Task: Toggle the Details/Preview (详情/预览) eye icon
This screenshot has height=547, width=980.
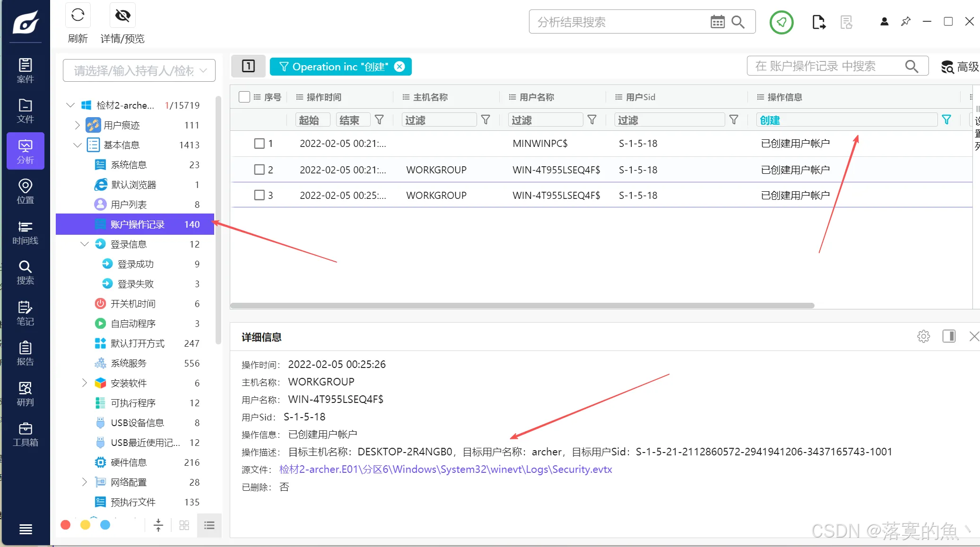Action: [122, 16]
